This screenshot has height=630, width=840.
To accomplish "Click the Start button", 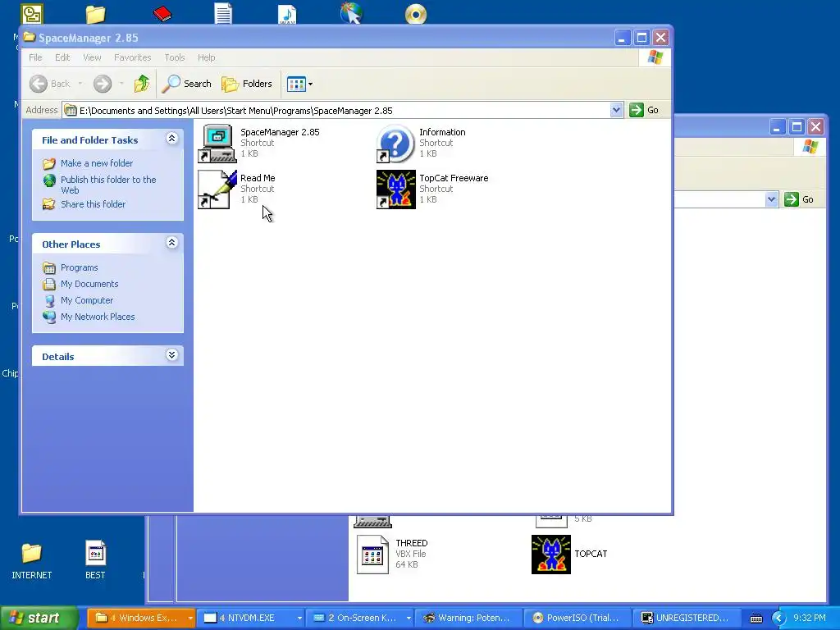I will pyautogui.click(x=39, y=618).
